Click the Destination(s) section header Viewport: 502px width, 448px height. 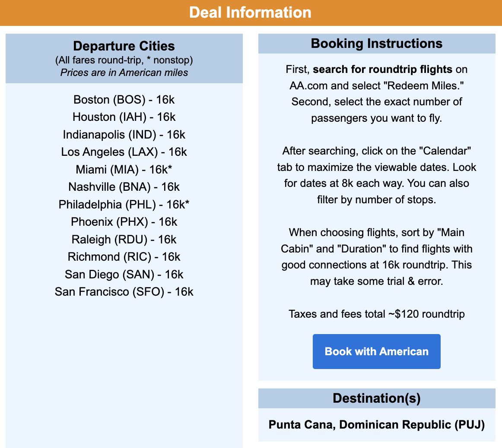[x=376, y=398]
